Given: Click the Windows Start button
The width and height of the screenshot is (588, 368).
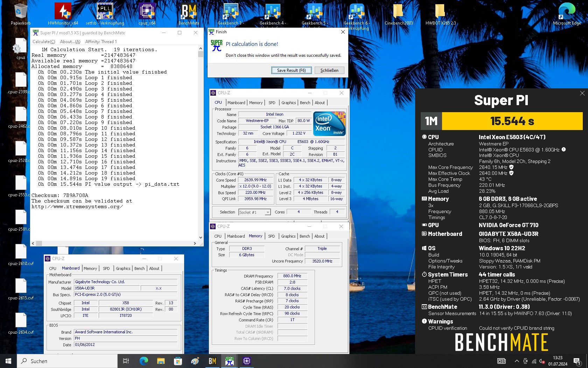Looking at the screenshot, I should pyautogui.click(x=8, y=361).
